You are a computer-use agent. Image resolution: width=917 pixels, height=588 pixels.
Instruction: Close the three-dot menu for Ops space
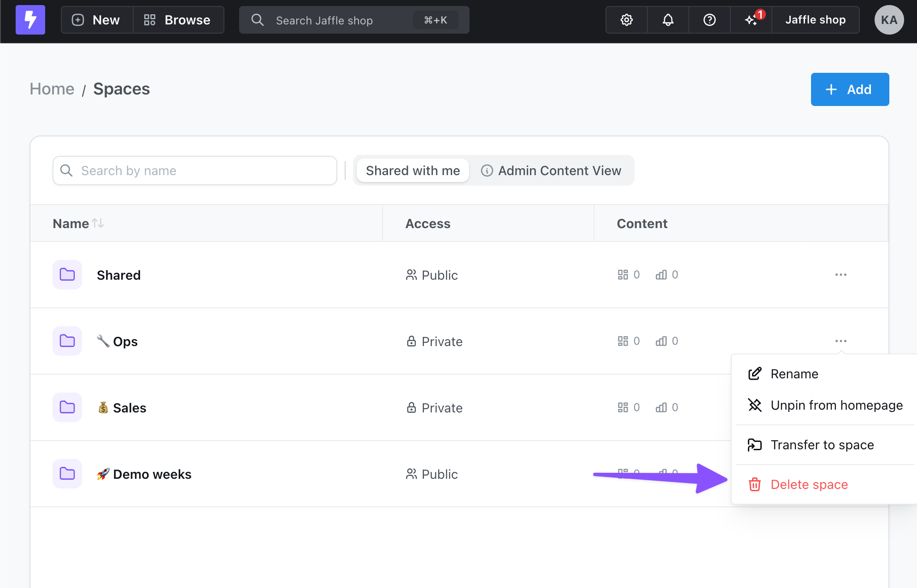[841, 341]
